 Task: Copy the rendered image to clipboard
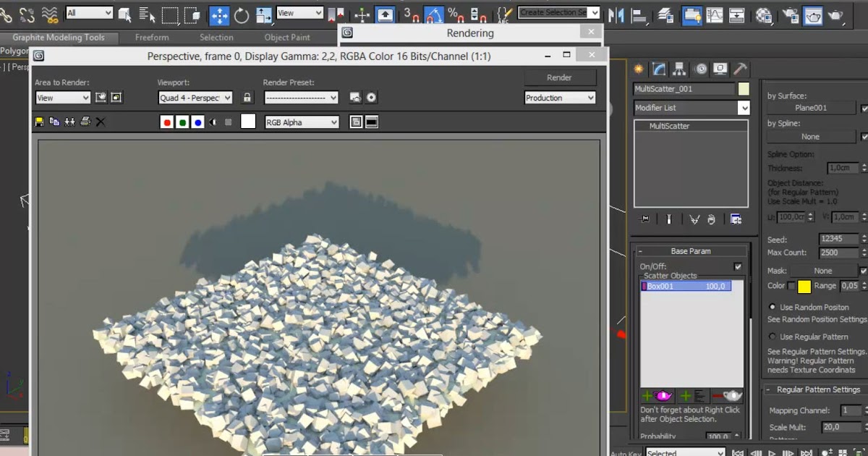point(54,122)
